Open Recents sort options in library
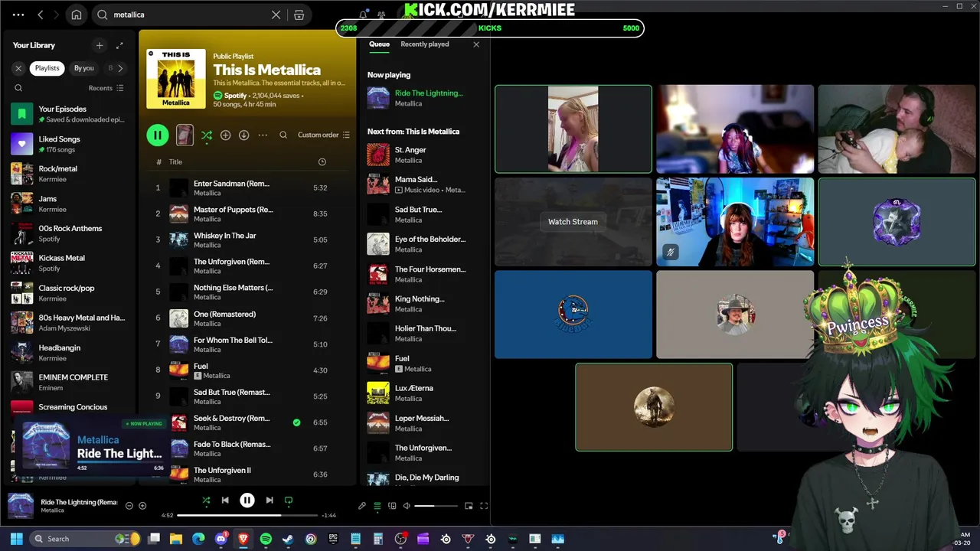Screen dimensions: 980x551 [x=106, y=88]
